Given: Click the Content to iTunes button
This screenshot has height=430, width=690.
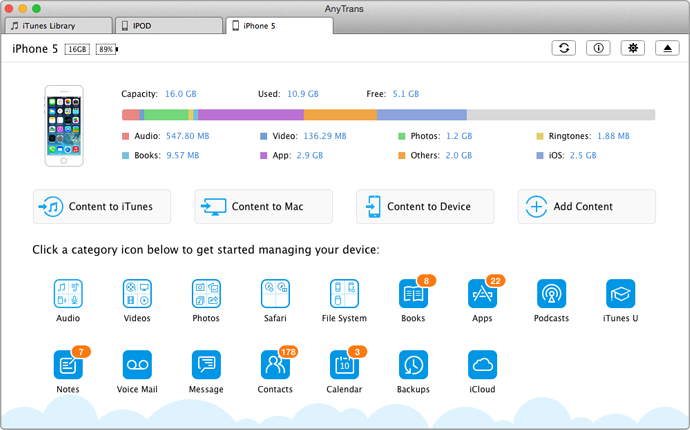Looking at the screenshot, I should pos(102,206).
